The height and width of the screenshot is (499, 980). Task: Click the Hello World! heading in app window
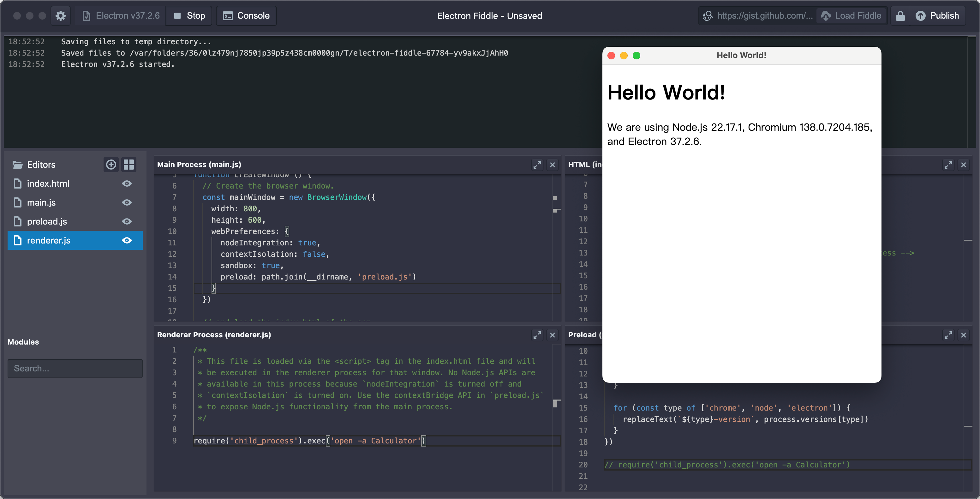coord(666,93)
